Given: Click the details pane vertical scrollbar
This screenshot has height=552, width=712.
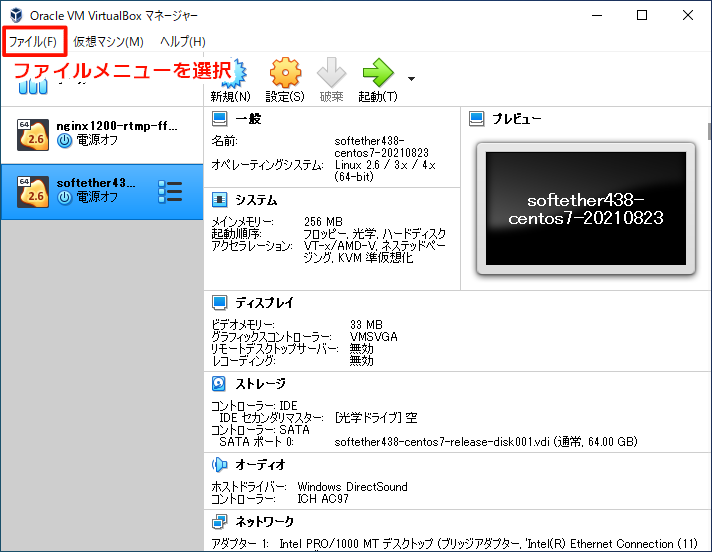Looking at the screenshot, I should point(709,132).
